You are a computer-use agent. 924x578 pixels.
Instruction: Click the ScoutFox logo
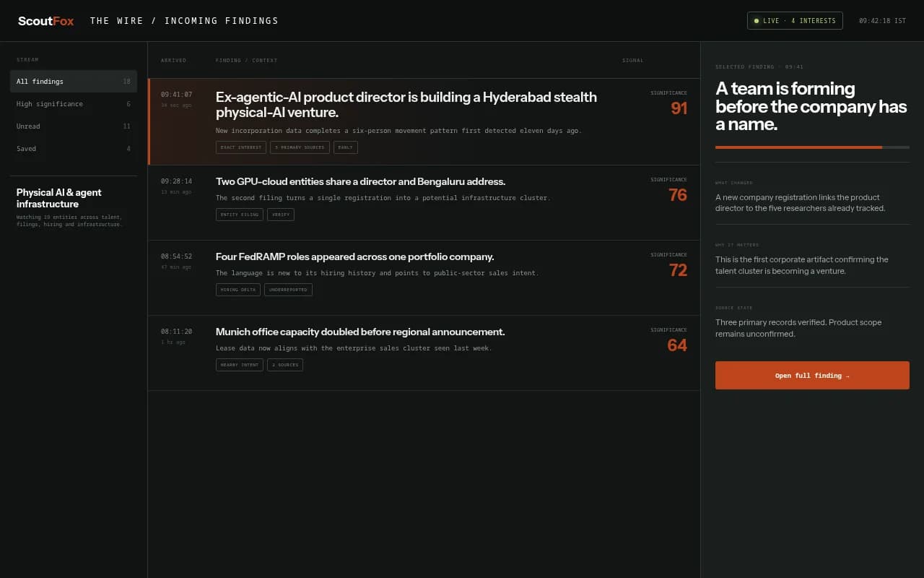coord(45,21)
